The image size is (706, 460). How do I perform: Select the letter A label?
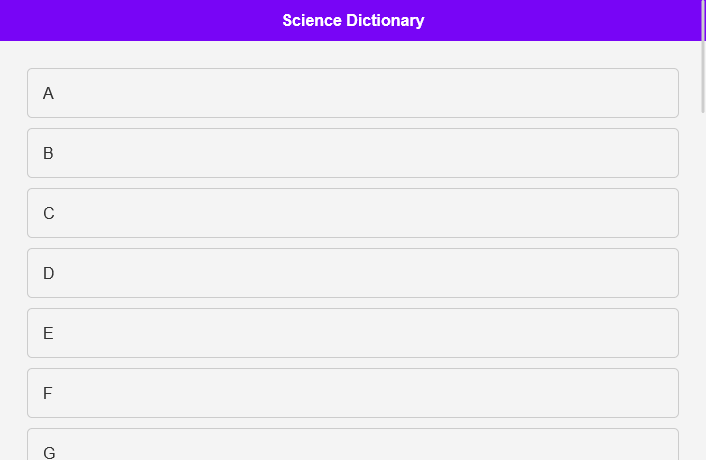[48, 93]
